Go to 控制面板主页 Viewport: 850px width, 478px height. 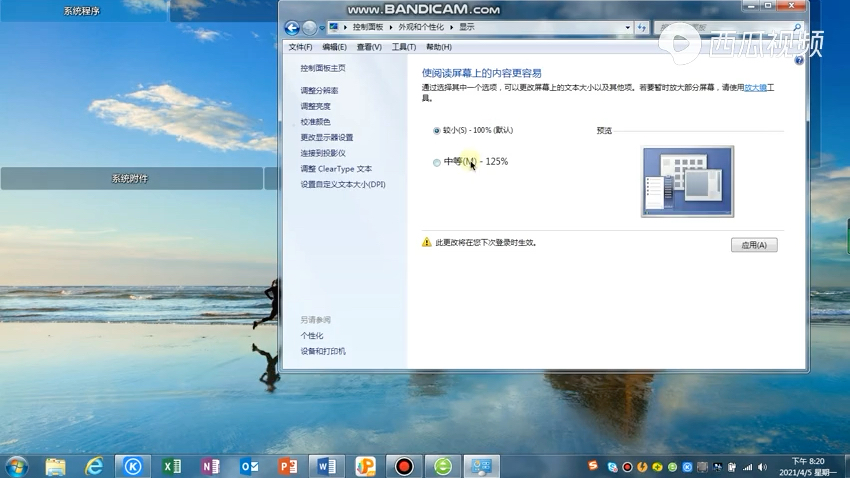pyautogui.click(x=323, y=68)
